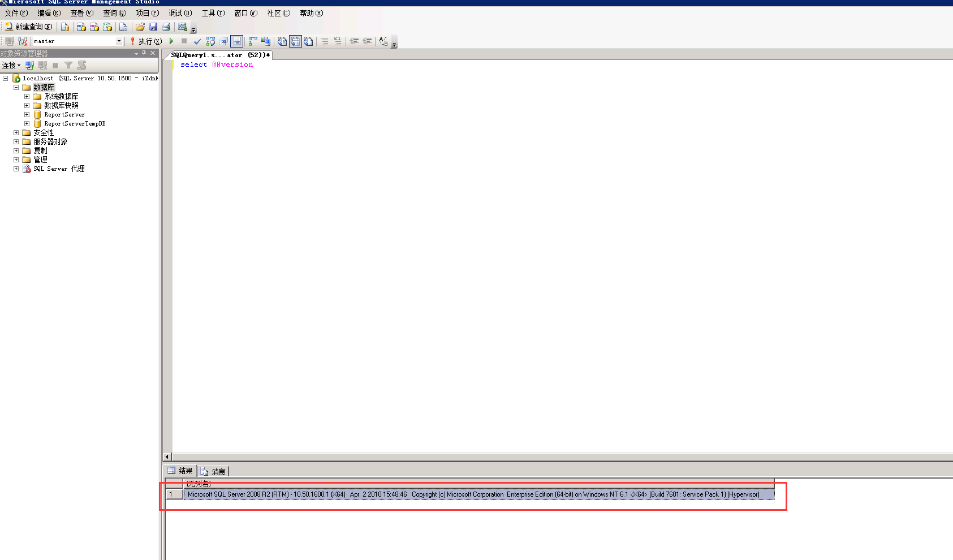Click the 执行 execute button
Screen dimensions: 953x560
click(x=146, y=41)
